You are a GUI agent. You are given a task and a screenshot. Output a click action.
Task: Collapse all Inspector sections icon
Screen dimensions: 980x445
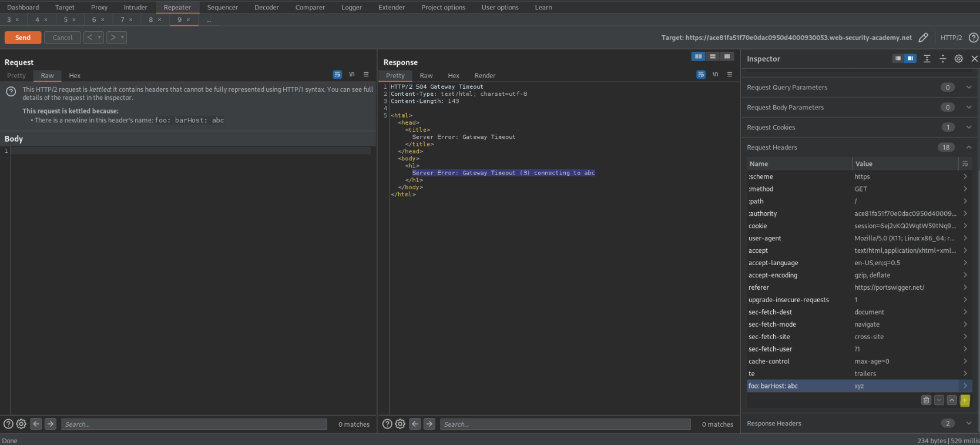click(943, 59)
